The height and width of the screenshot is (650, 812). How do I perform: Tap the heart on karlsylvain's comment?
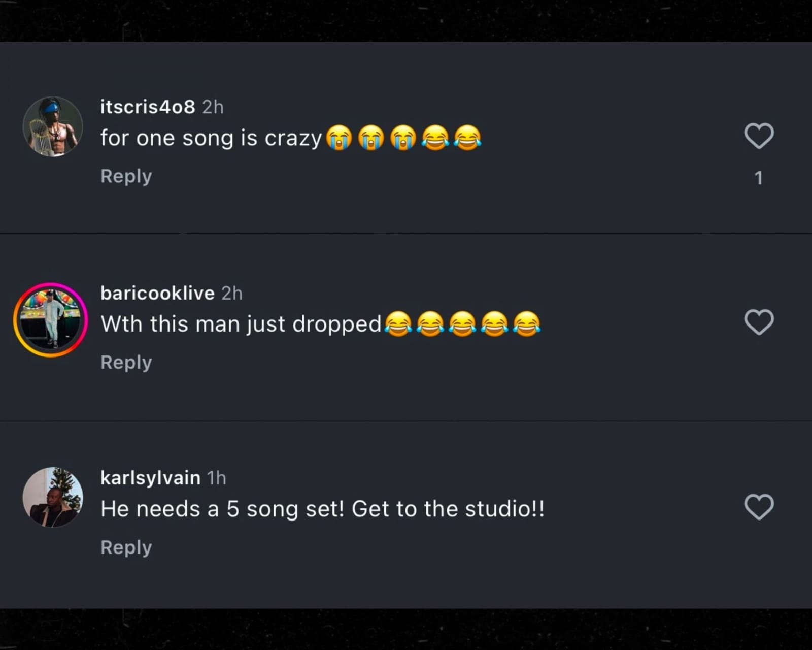[759, 507]
